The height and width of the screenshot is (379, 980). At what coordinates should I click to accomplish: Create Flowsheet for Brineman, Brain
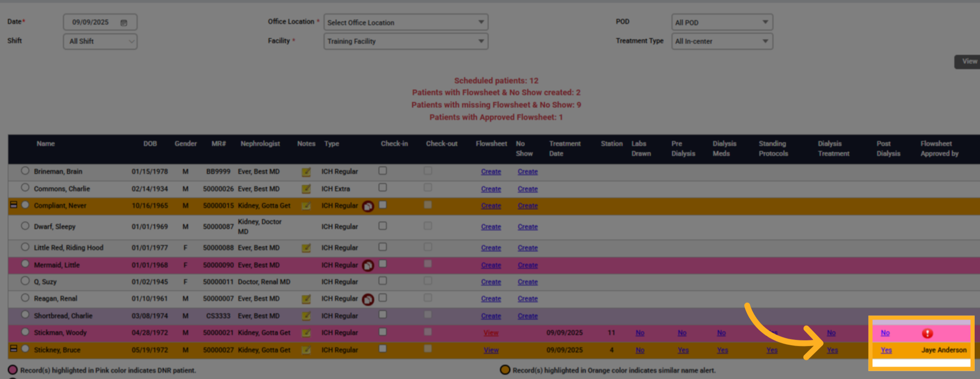tap(491, 172)
